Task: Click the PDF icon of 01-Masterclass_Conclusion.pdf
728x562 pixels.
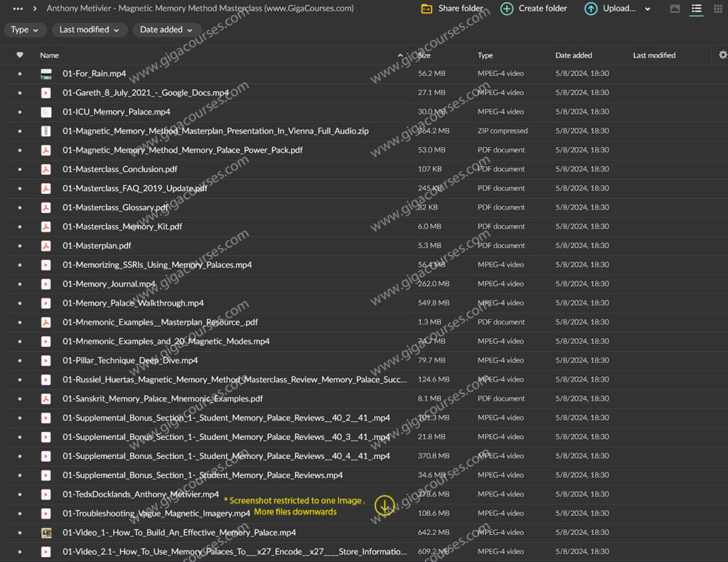Action: pyautogui.click(x=46, y=169)
